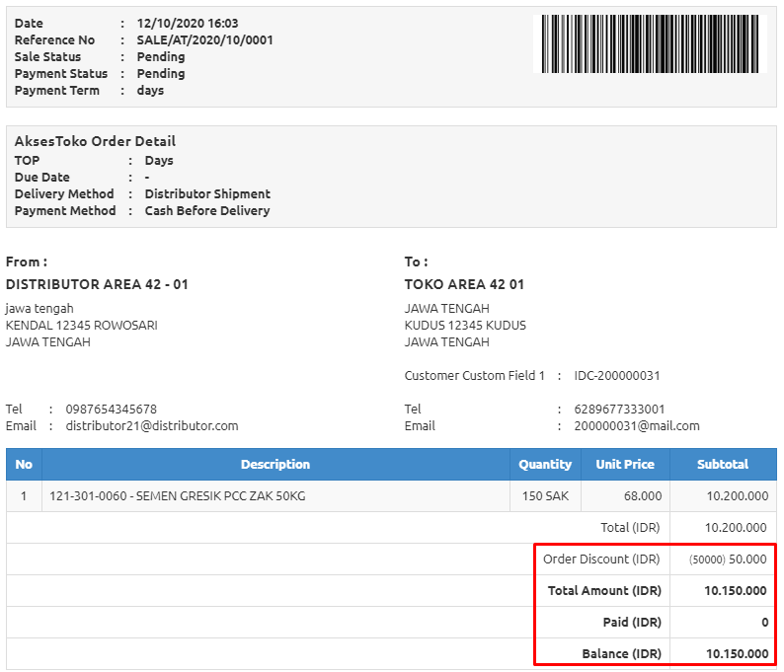784x672 pixels.
Task: Click Sale Status value Pending
Action: pos(161,57)
